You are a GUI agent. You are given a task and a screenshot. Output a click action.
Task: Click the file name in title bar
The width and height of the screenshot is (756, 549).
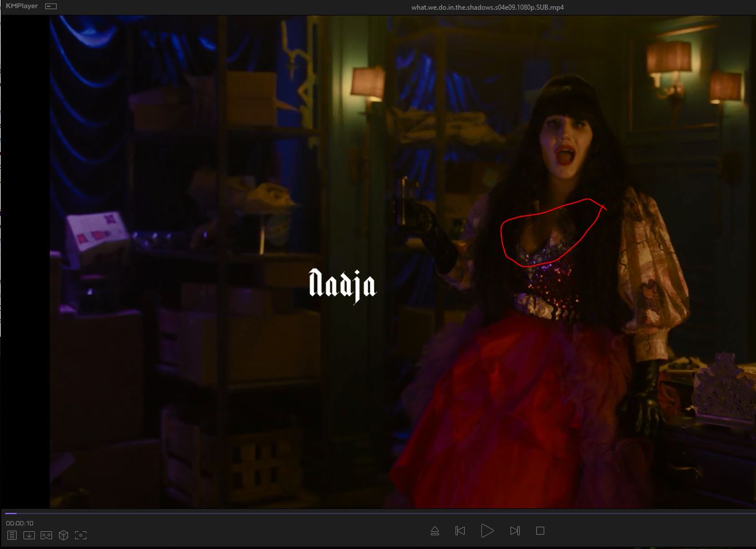[x=488, y=7]
